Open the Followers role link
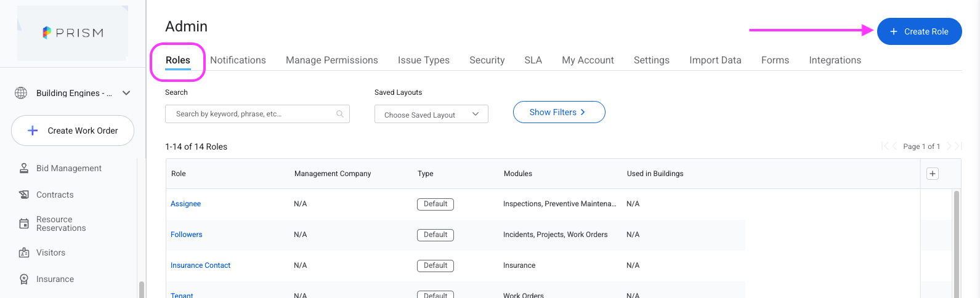 187,235
